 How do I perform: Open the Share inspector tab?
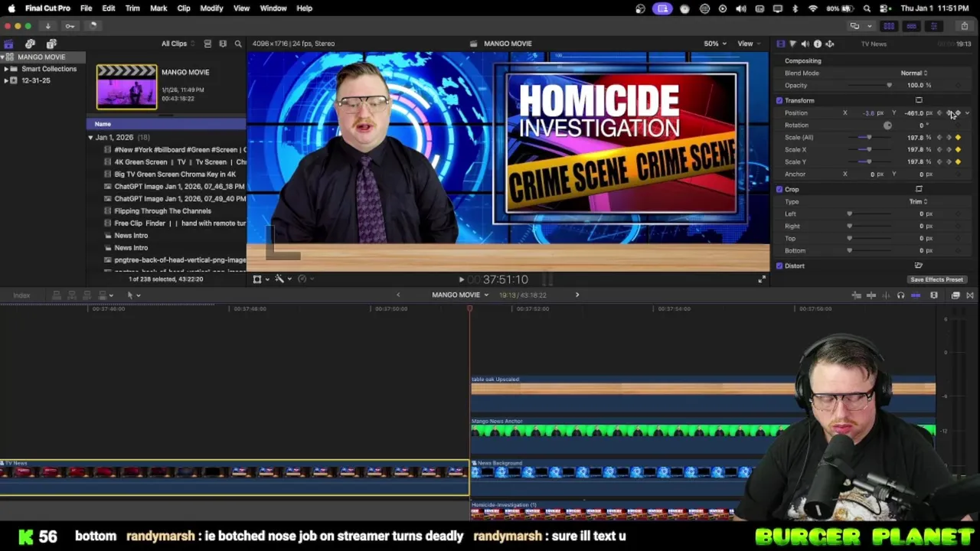tap(829, 44)
